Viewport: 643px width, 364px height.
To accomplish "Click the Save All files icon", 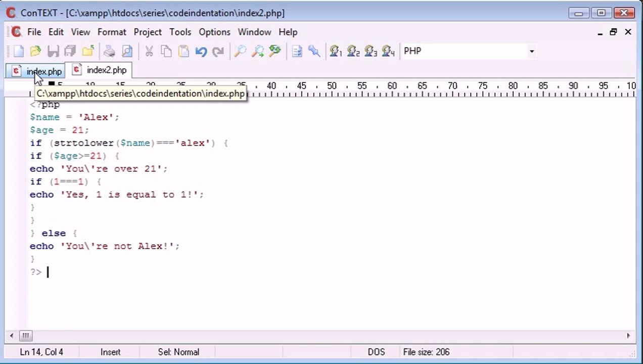I will click(70, 51).
